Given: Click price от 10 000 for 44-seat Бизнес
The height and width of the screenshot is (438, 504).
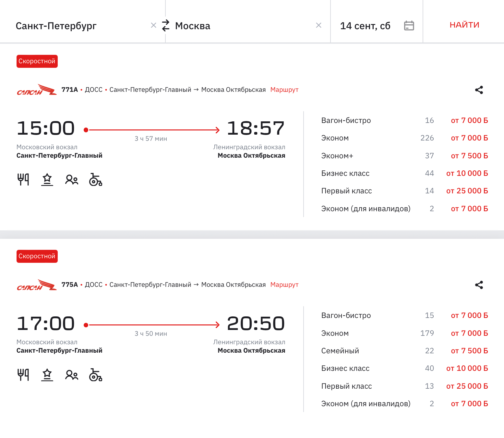Looking at the screenshot, I should click(467, 173).
